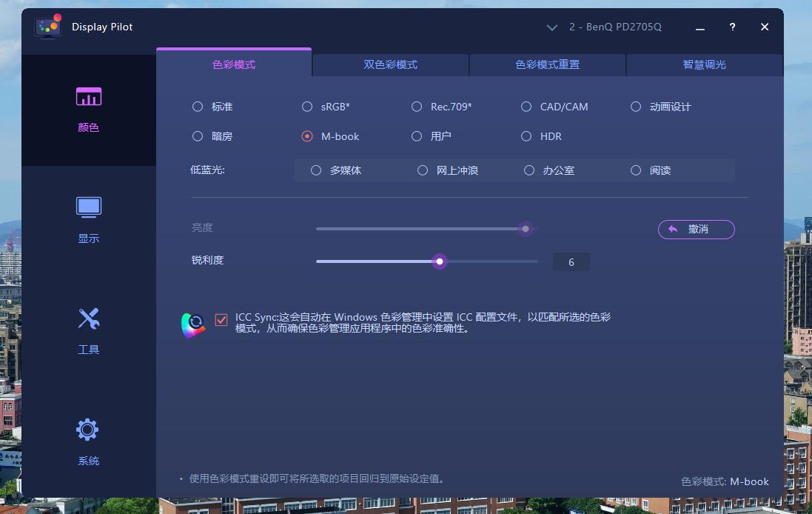Screen dimensions: 812x514
Task: Enable the HDR color mode
Action: click(x=526, y=136)
